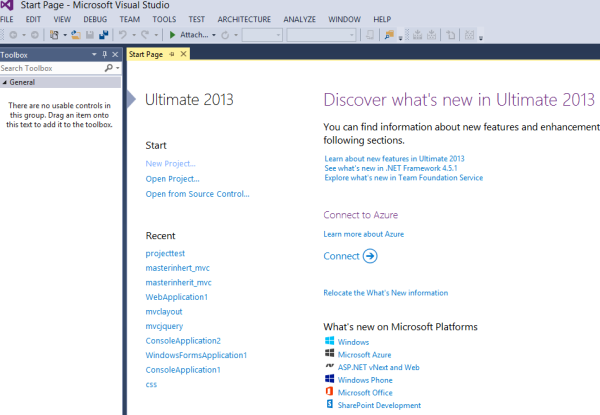Click the Undo toolbar icon
Image resolution: width=600 pixels, height=415 pixels.
(x=123, y=35)
